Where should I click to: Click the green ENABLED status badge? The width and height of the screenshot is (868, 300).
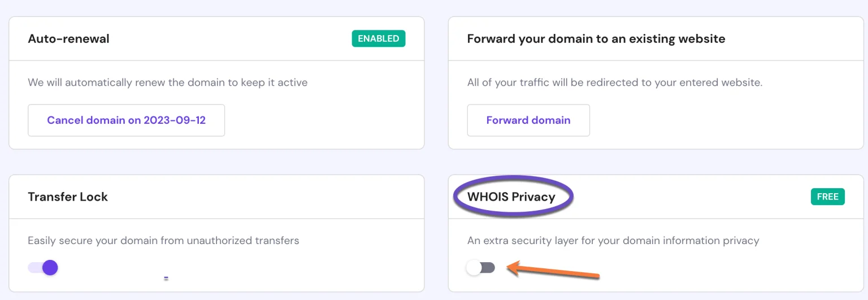tap(378, 39)
